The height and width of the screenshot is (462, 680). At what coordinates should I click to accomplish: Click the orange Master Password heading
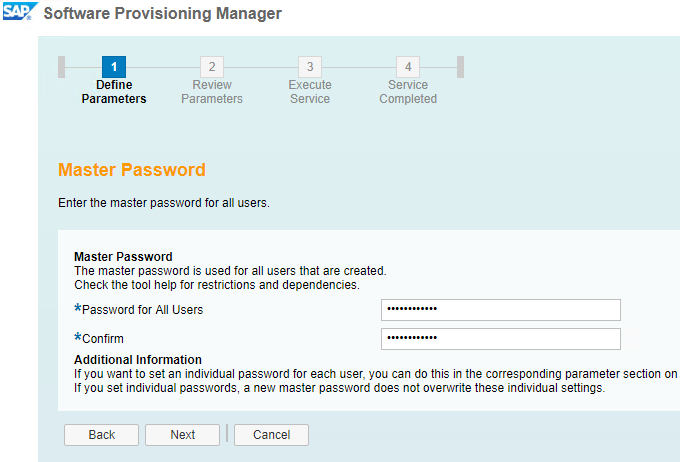coord(132,170)
